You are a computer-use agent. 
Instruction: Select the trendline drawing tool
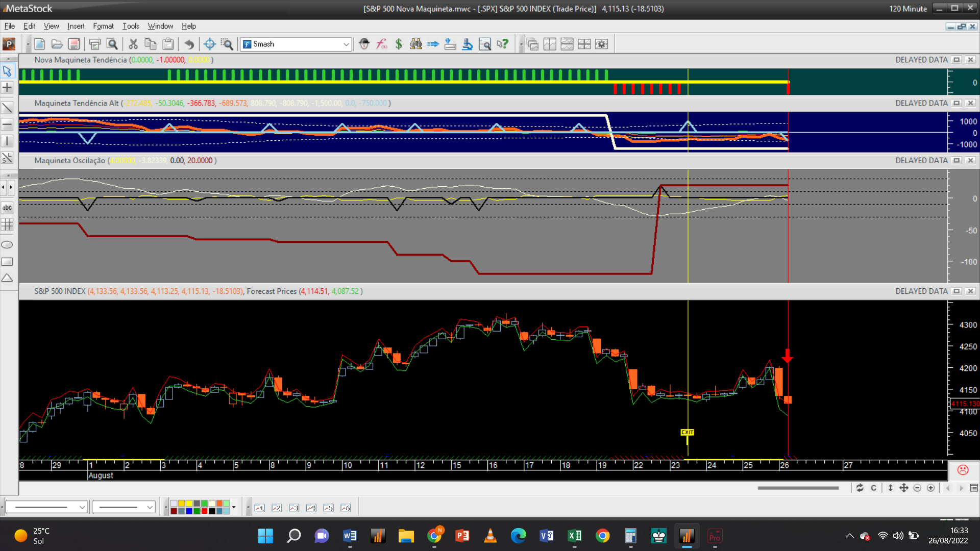click(x=7, y=108)
